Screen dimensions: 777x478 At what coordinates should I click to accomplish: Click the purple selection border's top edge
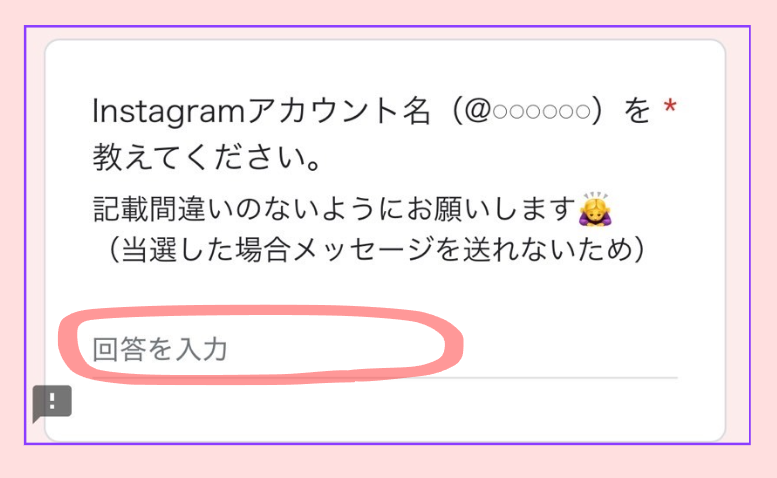pyautogui.click(x=387, y=26)
